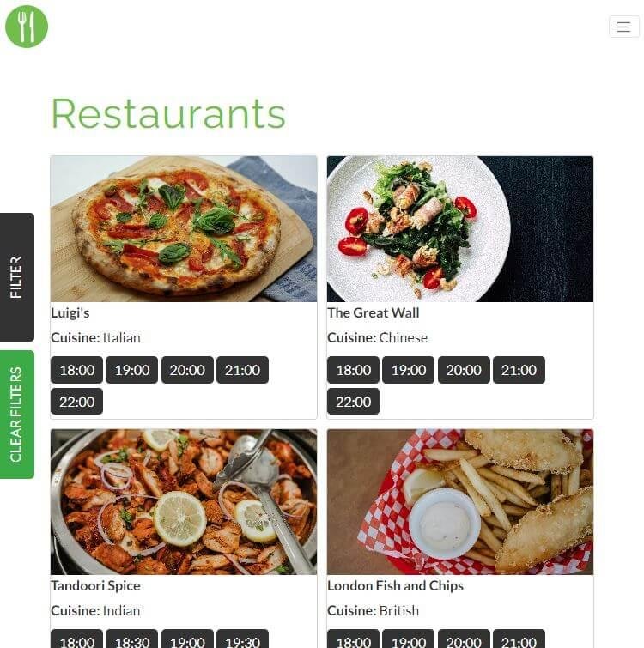Viewport: 644px width, 648px height.
Task: Choose the 20:00 slot for Luigi's
Action: point(187,370)
